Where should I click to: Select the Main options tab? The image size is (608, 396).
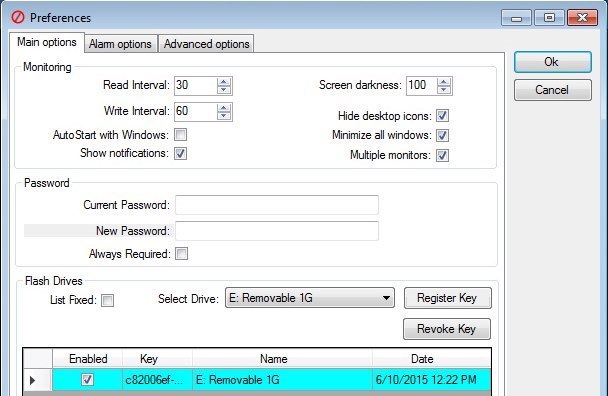point(47,42)
